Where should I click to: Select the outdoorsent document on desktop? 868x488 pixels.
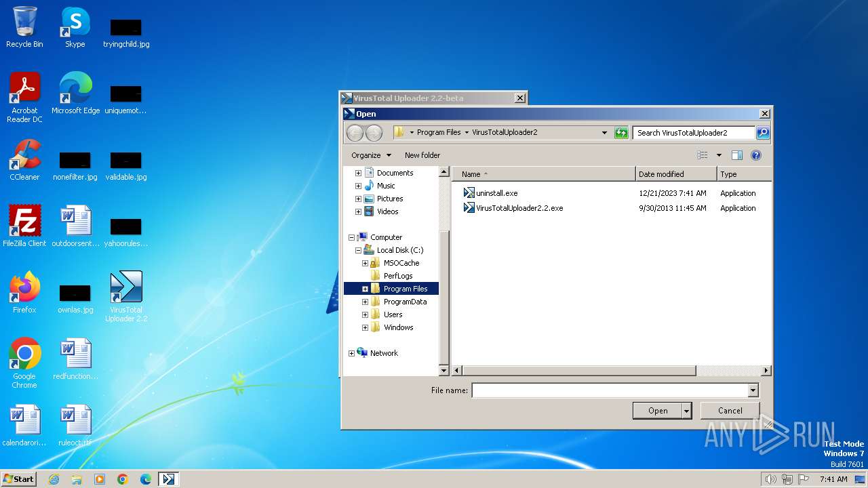point(75,226)
